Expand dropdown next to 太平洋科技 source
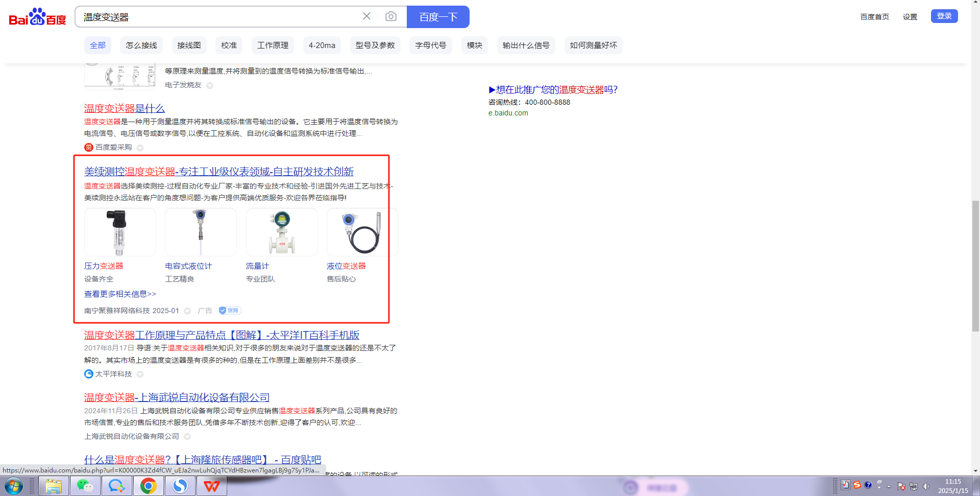 point(140,374)
